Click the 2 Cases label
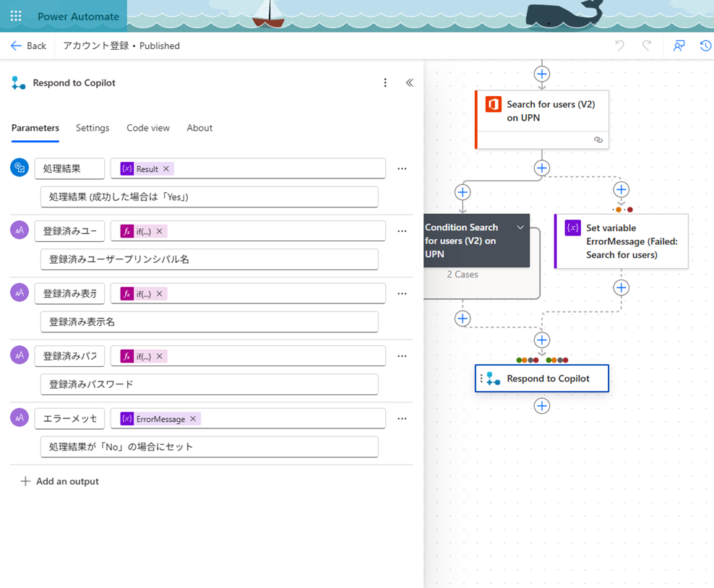Screen dimensions: 714x588 [x=463, y=274]
